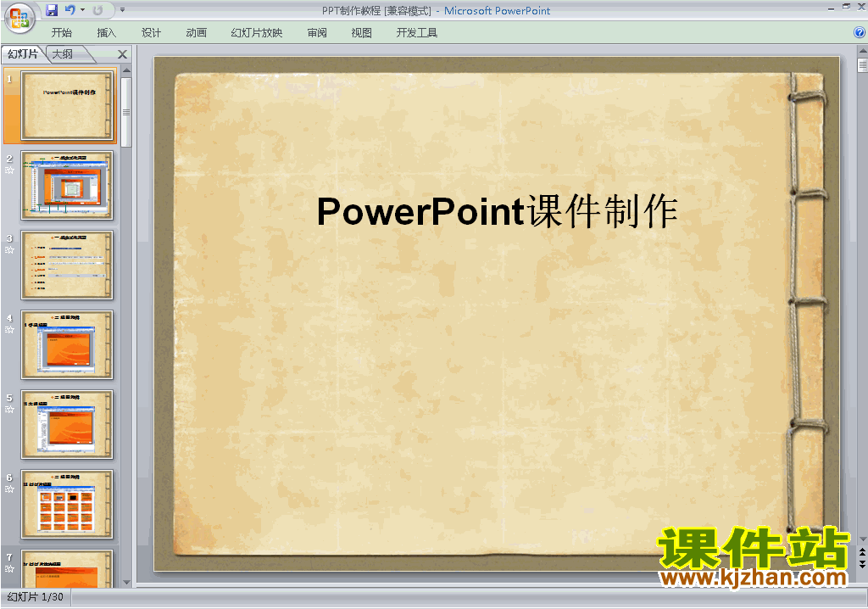The width and height of the screenshot is (868, 609).
Task: Click the animation star icon under slide number 5
Action: (x=9, y=410)
